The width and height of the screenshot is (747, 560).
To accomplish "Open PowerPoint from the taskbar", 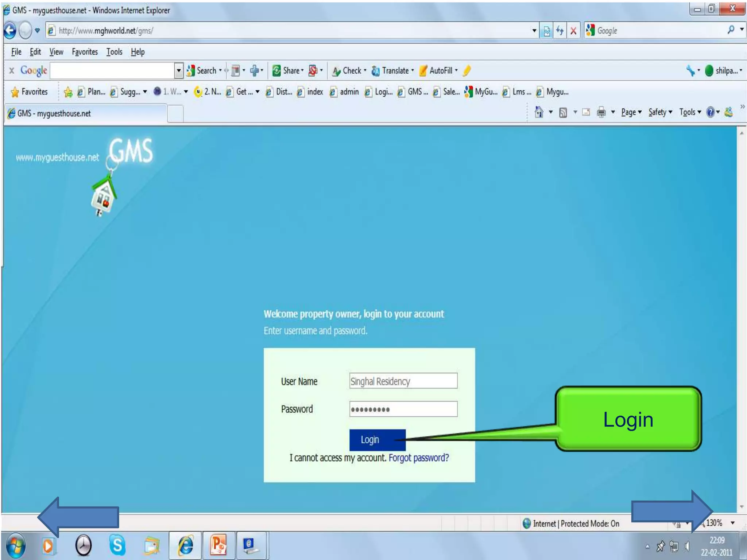I will pos(218,545).
